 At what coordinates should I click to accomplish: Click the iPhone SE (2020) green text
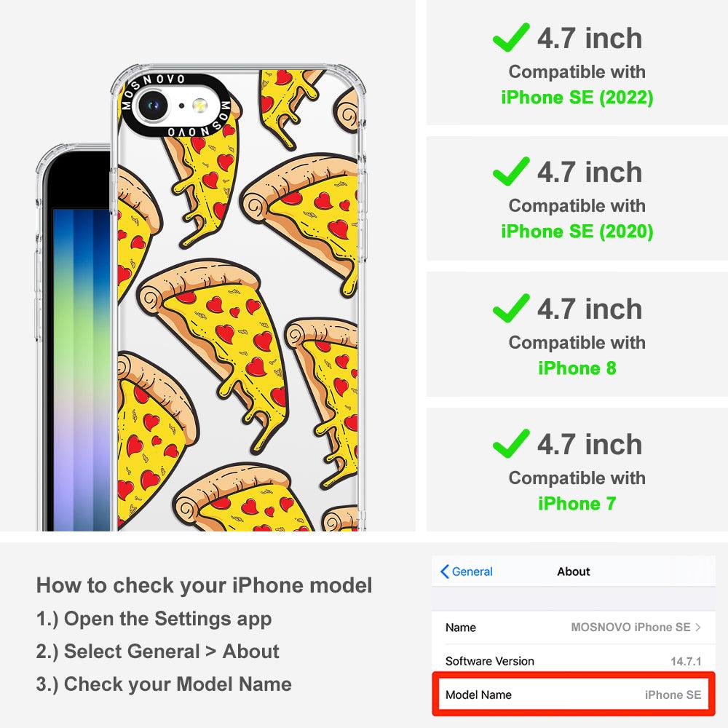click(x=577, y=232)
